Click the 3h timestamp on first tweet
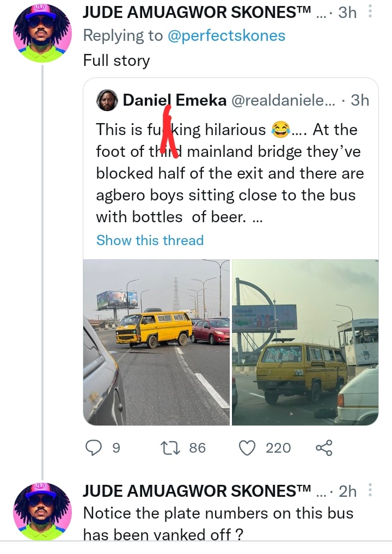The image size is (392, 554). pyautogui.click(x=347, y=13)
